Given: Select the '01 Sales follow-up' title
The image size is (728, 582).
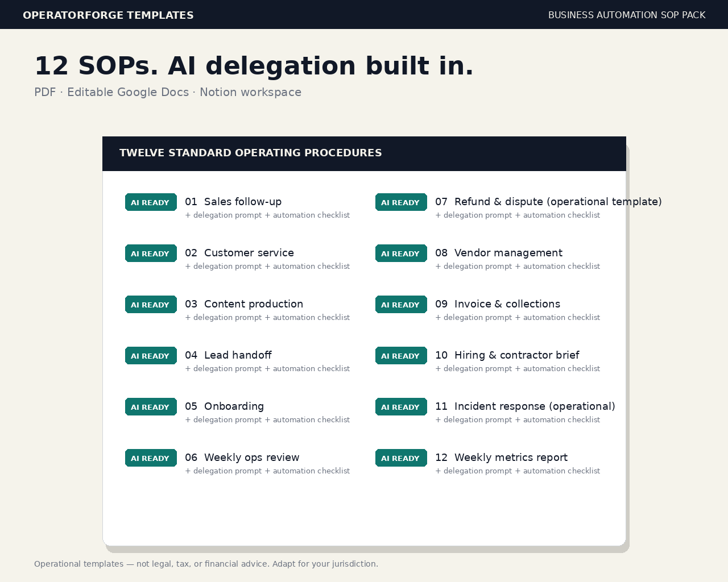Looking at the screenshot, I should coord(233,202).
